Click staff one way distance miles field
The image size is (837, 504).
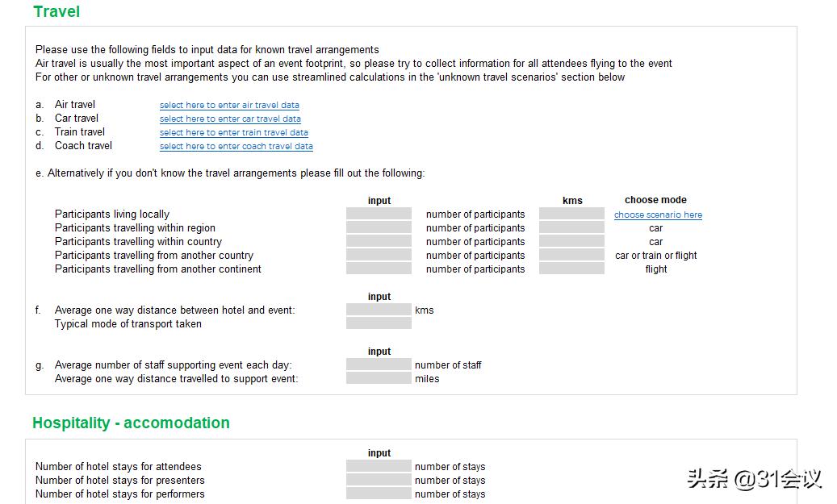(x=379, y=378)
